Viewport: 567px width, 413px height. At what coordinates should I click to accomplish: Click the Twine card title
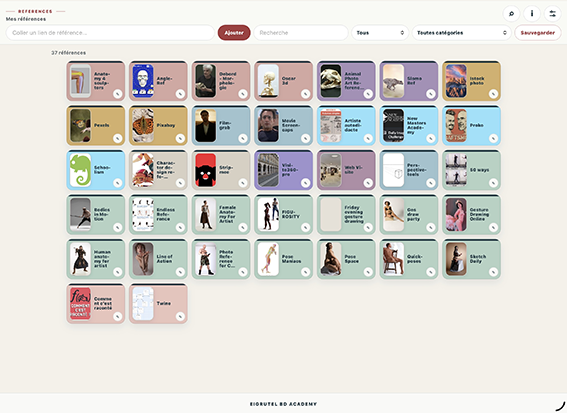click(x=163, y=303)
